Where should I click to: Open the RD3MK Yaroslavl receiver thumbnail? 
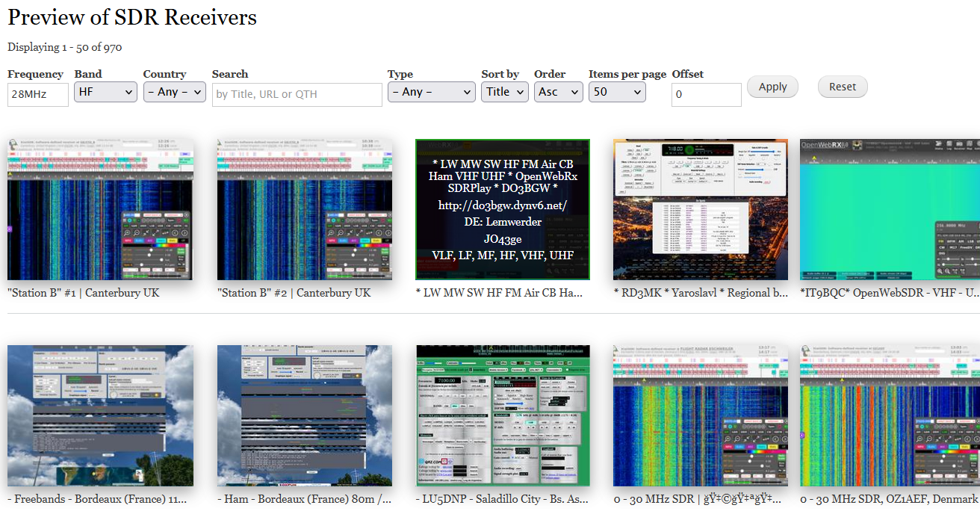click(700, 209)
